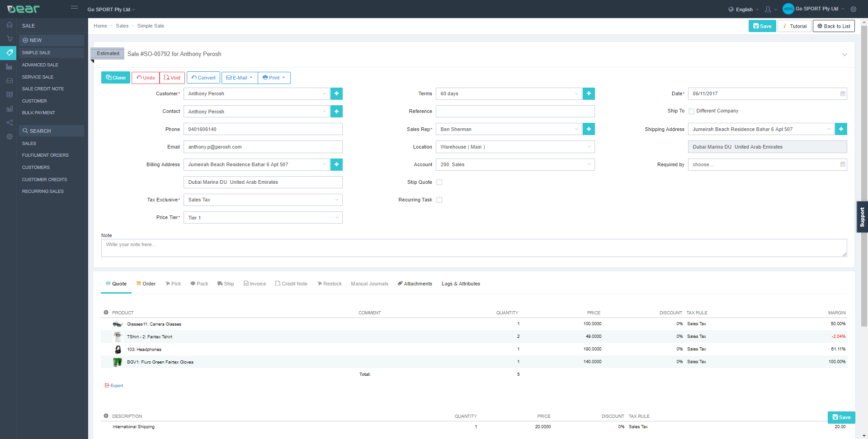Open the shopping cart sidebar icon
The width and height of the screenshot is (868, 439).
click(9, 39)
